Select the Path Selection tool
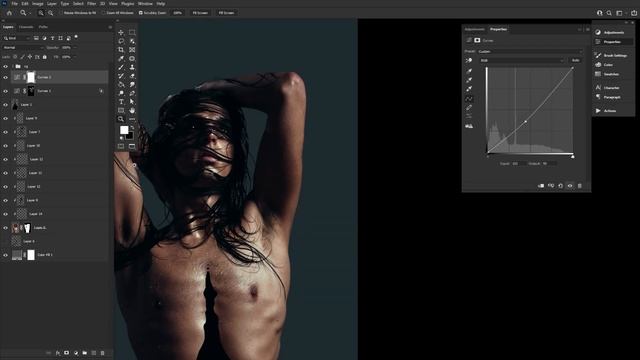 132,102
